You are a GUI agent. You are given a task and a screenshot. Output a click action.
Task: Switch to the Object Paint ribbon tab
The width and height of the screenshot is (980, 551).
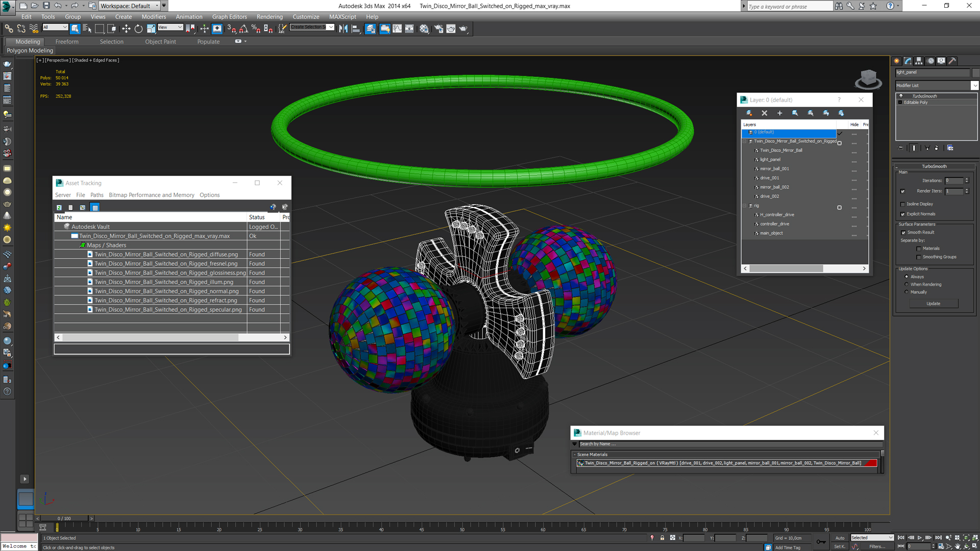tap(160, 42)
